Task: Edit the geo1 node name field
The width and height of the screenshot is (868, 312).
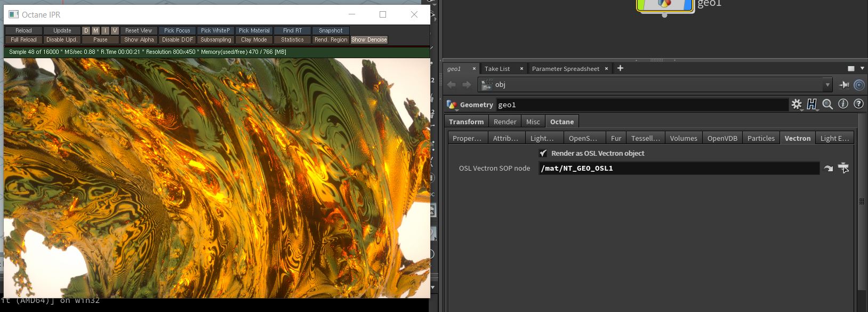Action: 642,105
